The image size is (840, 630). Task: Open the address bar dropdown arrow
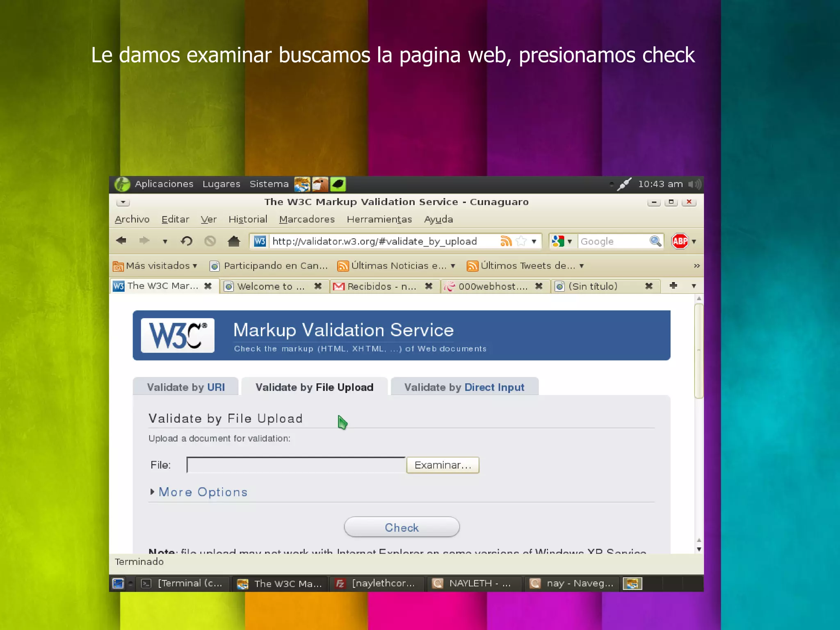click(x=534, y=242)
